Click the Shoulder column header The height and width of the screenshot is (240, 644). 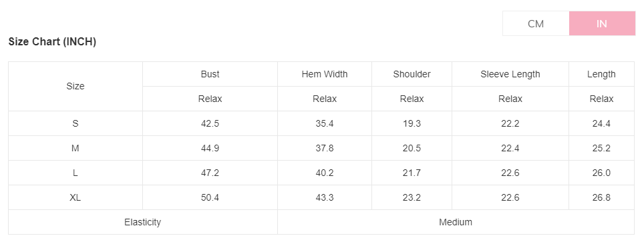click(412, 74)
